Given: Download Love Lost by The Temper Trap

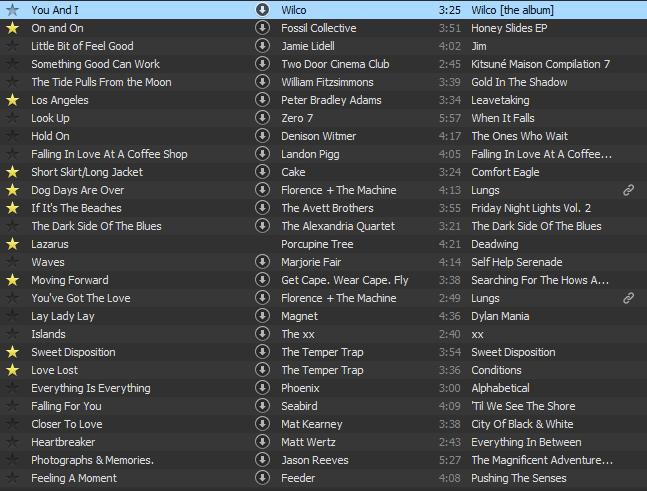Looking at the screenshot, I should pyautogui.click(x=262, y=370).
